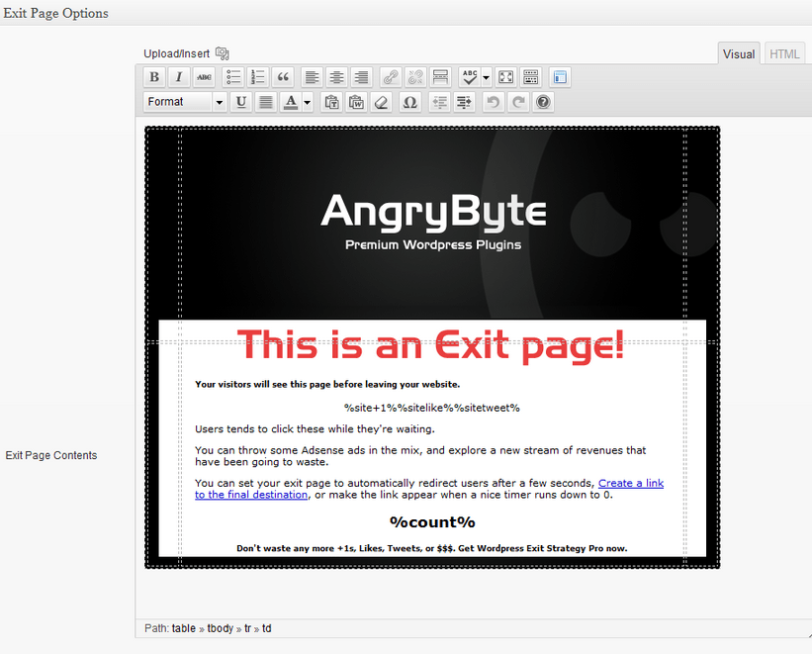
Task: Insert or edit a link
Action: pyautogui.click(x=391, y=77)
